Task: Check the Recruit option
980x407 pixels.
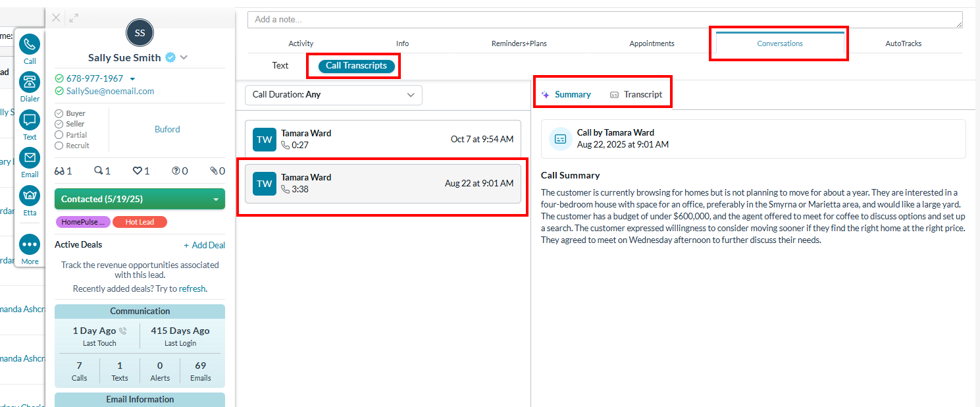Action: point(59,146)
